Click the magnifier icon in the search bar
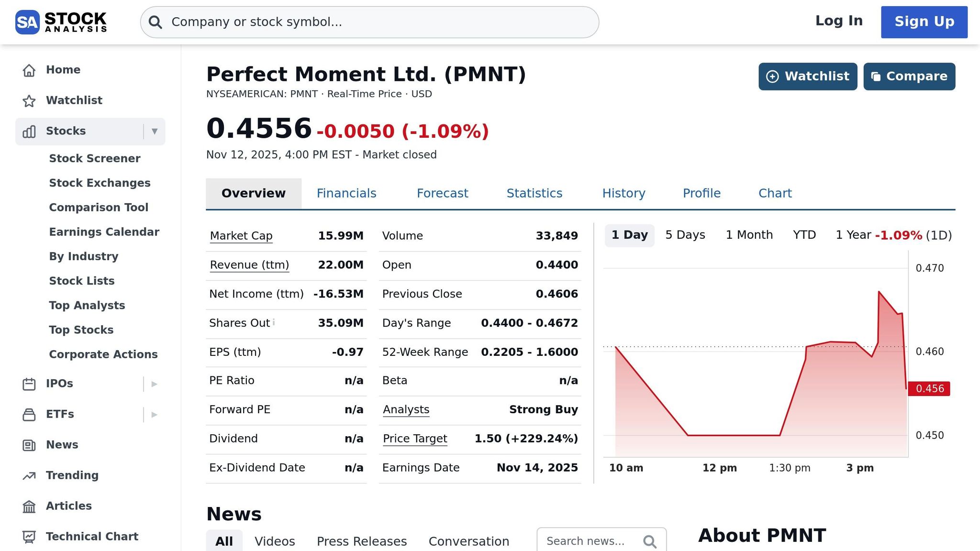 pos(155,22)
